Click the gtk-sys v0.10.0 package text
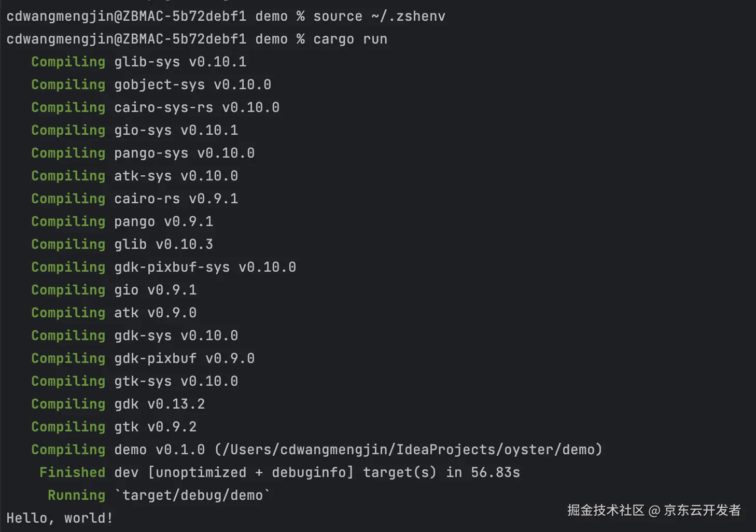Screen dimensions: 756x532 (x=176, y=381)
